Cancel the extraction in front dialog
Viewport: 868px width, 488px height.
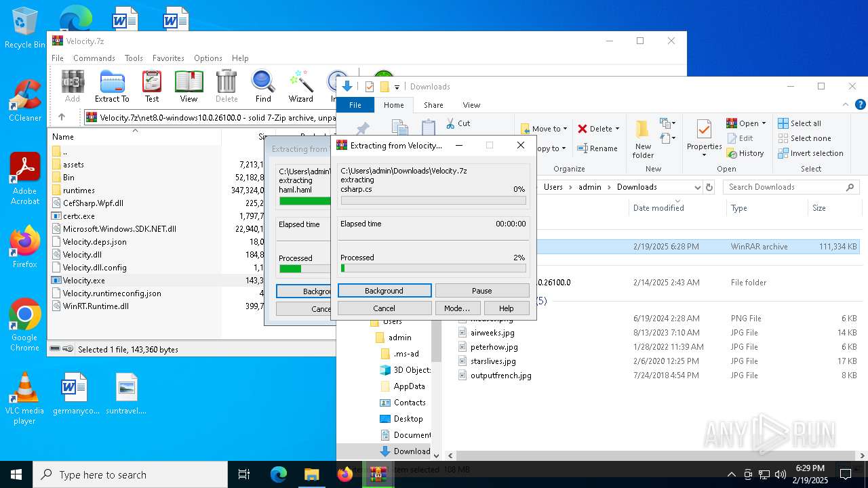[x=384, y=308]
